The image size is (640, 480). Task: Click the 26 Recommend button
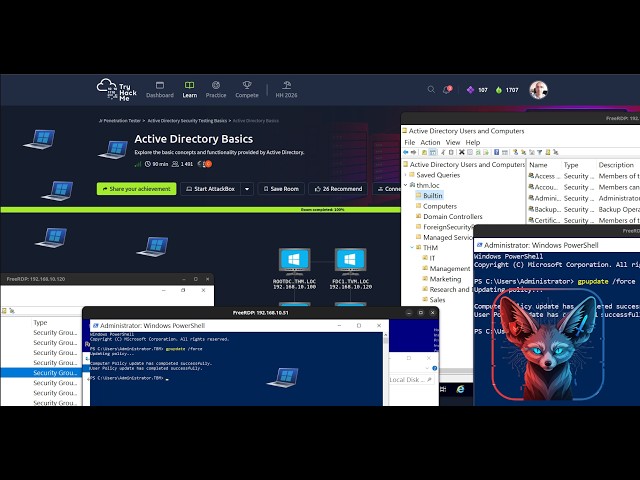pos(338,189)
